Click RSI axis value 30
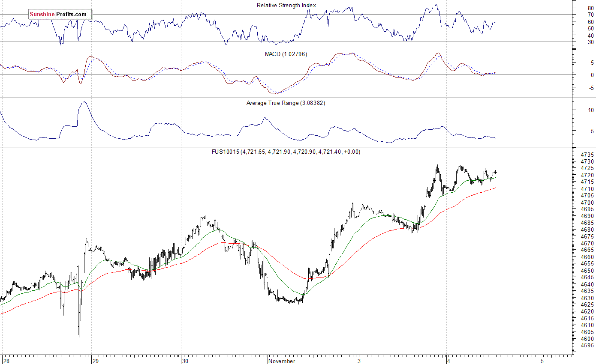This screenshot has width=596, height=364. point(590,42)
